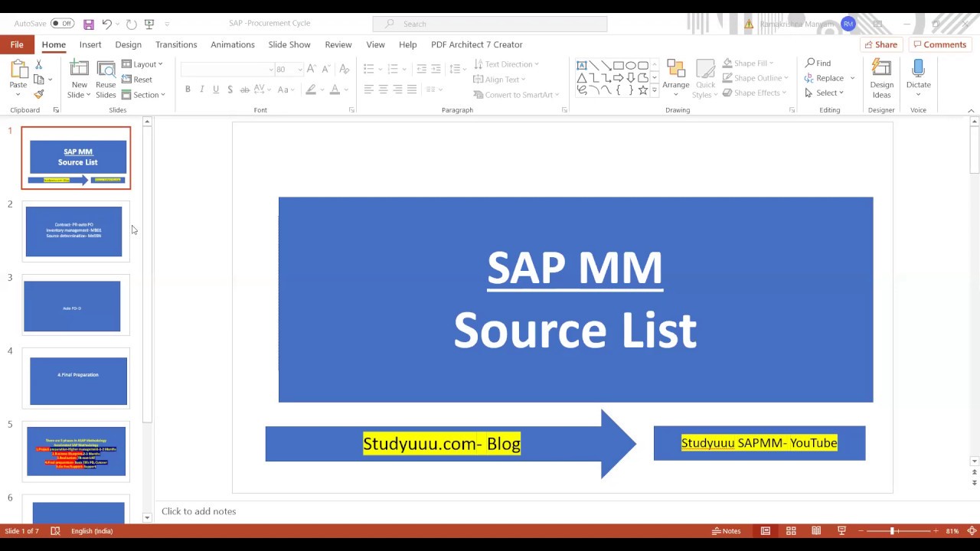Toggle Strikethrough formatting

245,90
